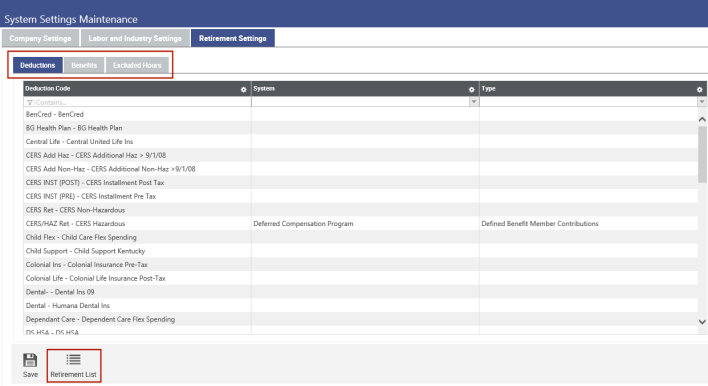Select Dental - Humana Dental Ins row

coord(361,305)
